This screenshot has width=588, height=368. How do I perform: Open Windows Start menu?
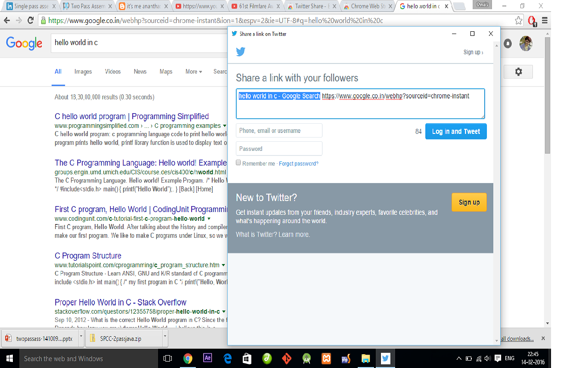pos(9,358)
